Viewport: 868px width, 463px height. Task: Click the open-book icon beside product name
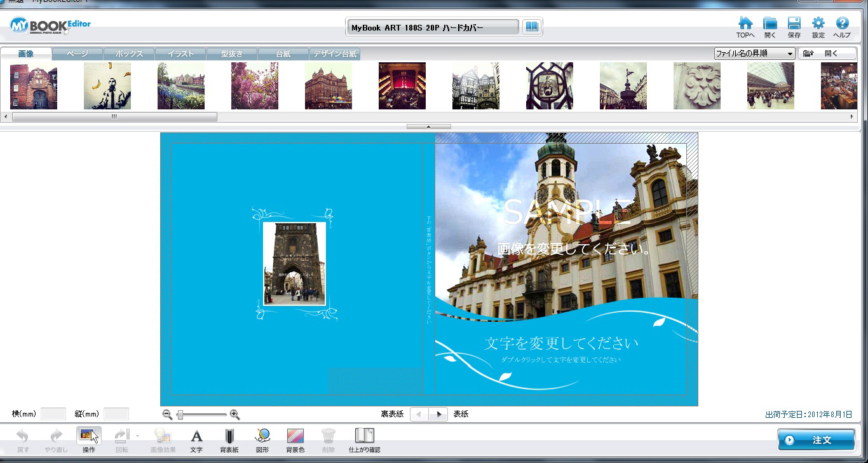point(531,27)
